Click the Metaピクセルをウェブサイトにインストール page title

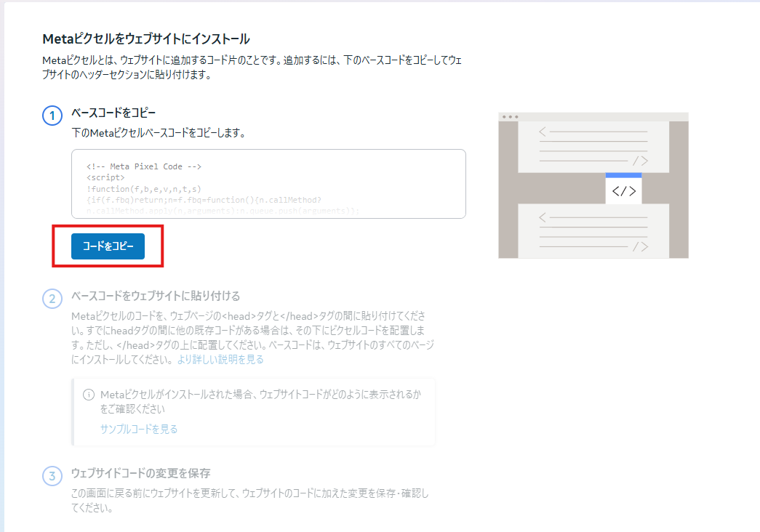pyautogui.click(x=146, y=39)
